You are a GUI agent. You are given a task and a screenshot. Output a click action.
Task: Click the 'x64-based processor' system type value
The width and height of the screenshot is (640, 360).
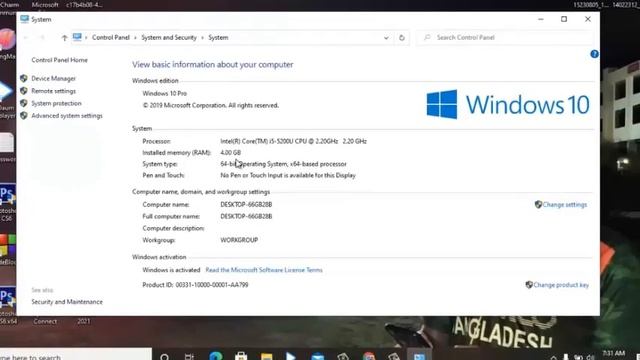pos(318,164)
